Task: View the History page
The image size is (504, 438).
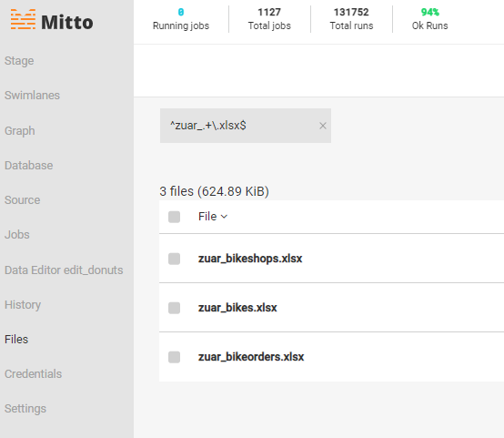Action: click(x=23, y=304)
